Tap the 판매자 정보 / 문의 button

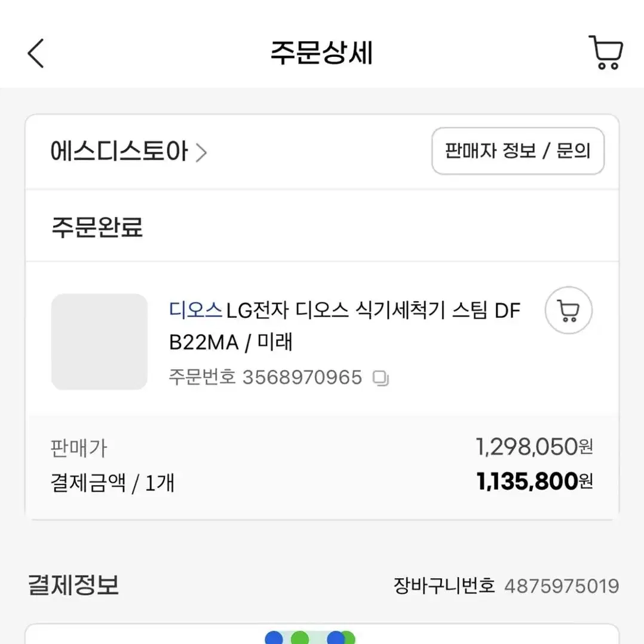click(517, 151)
